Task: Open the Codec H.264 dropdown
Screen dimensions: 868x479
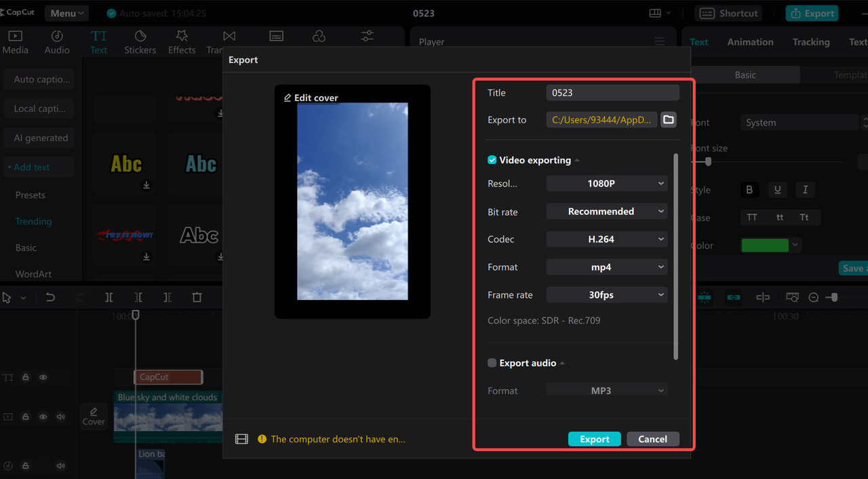Action: [607, 239]
